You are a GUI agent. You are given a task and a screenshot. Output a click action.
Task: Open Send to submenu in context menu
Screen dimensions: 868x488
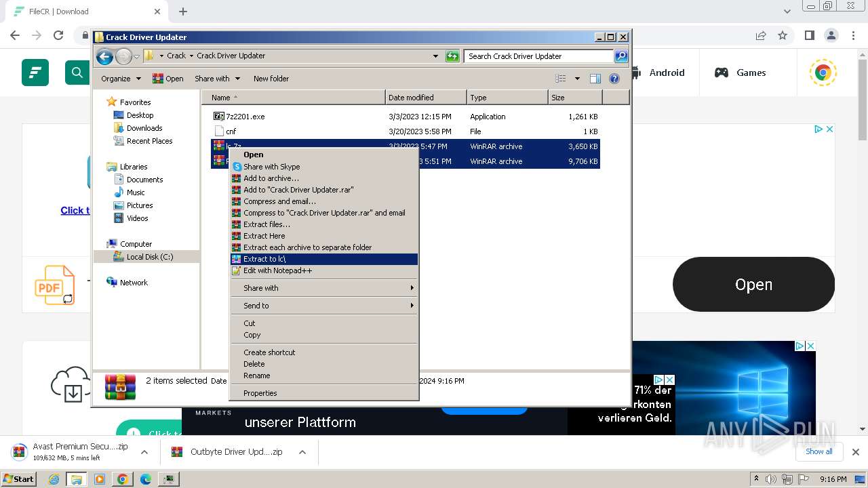pyautogui.click(x=324, y=306)
